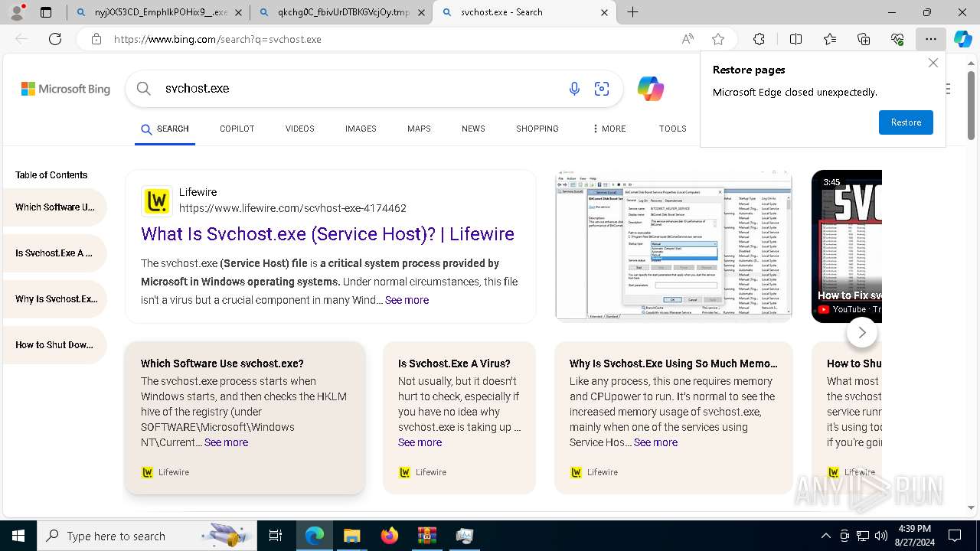
Task: Open the TOOLS option
Action: click(672, 129)
